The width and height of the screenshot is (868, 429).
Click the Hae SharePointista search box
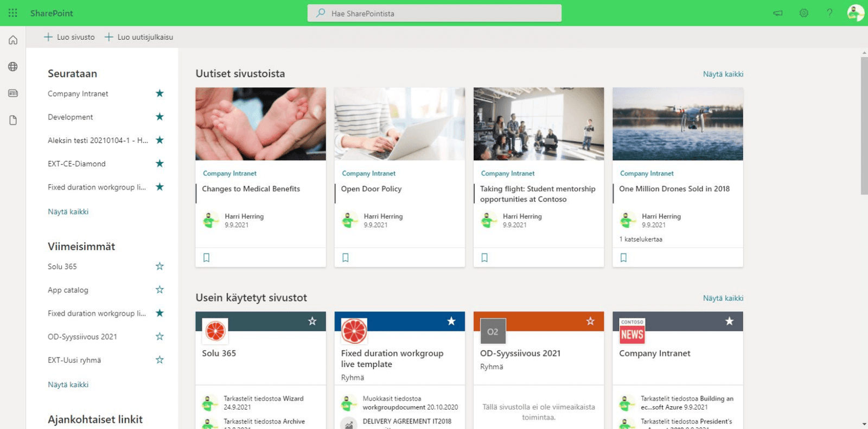point(434,13)
